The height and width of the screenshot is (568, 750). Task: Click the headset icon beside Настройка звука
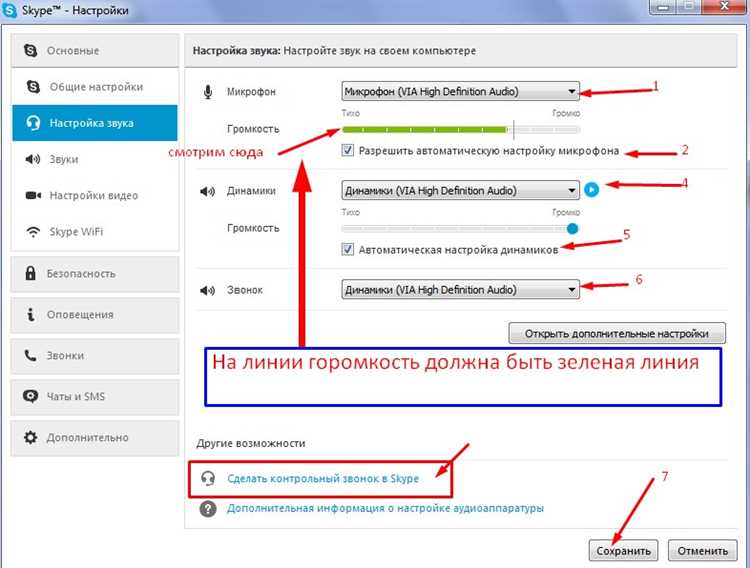tap(33, 123)
